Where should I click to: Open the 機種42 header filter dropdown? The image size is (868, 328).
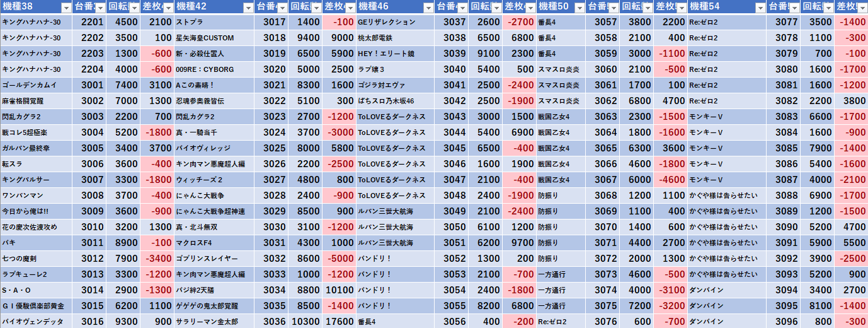click(249, 8)
